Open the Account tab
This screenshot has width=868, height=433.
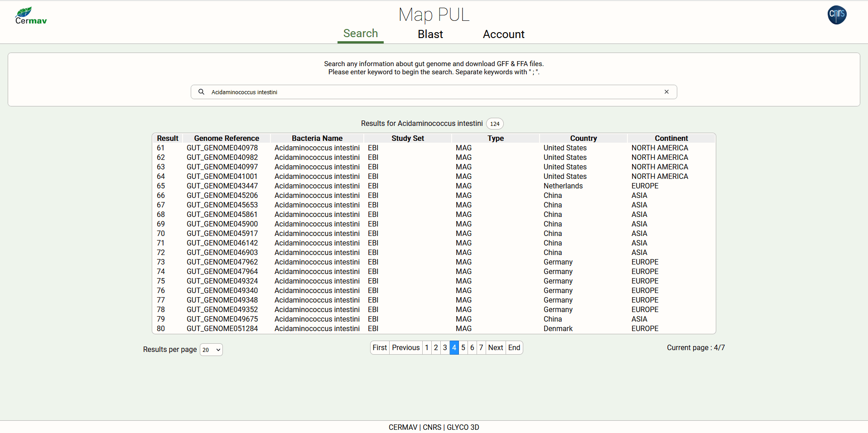point(503,34)
